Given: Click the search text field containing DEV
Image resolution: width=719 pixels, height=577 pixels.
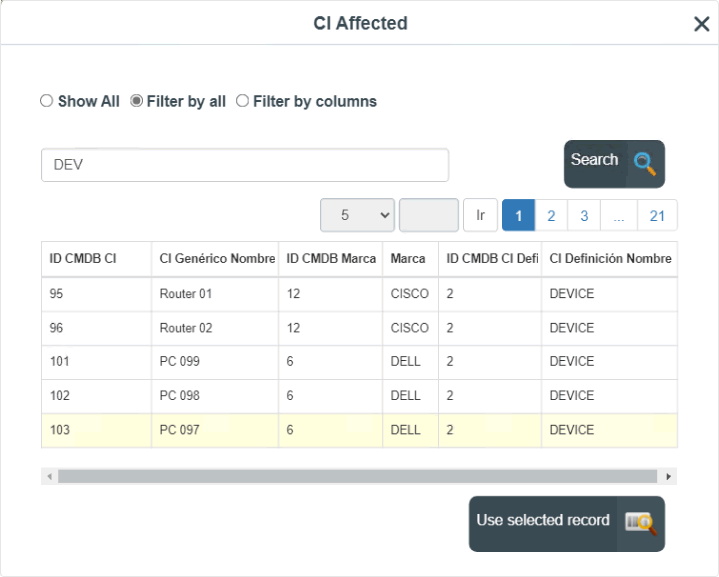Looking at the screenshot, I should [245, 165].
